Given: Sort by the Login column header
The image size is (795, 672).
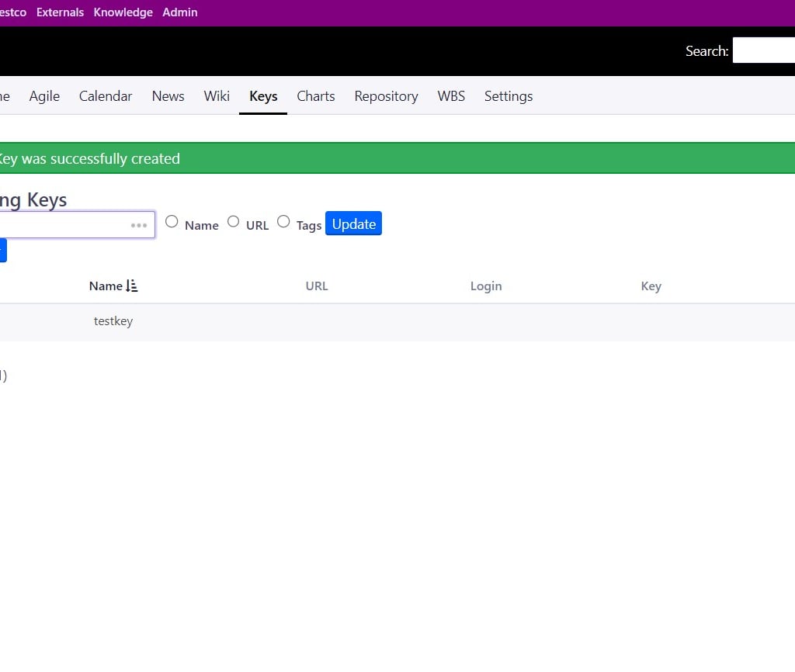Looking at the screenshot, I should click(x=486, y=286).
